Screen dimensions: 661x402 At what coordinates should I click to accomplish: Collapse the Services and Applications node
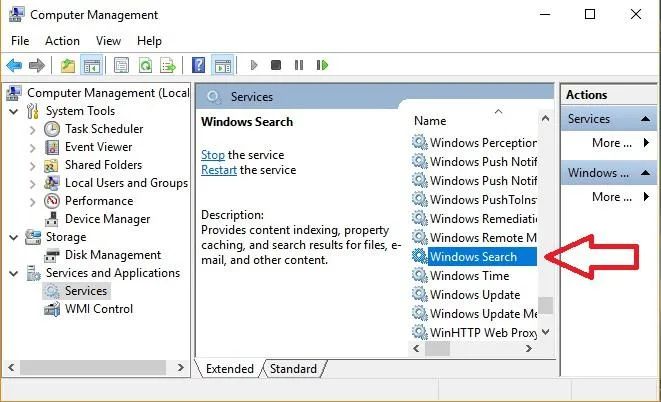(14, 273)
